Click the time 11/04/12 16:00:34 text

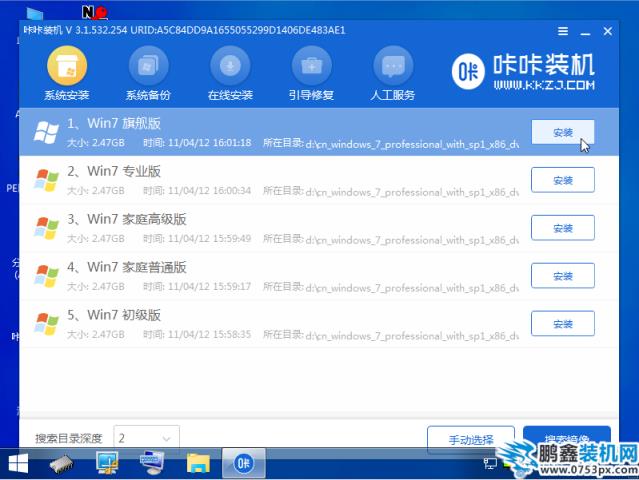point(197,190)
